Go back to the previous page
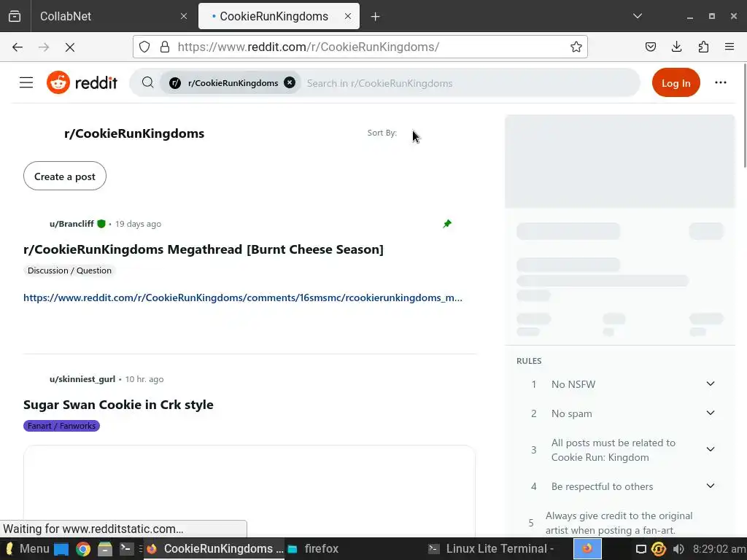This screenshot has width=747, height=560. pyautogui.click(x=18, y=47)
